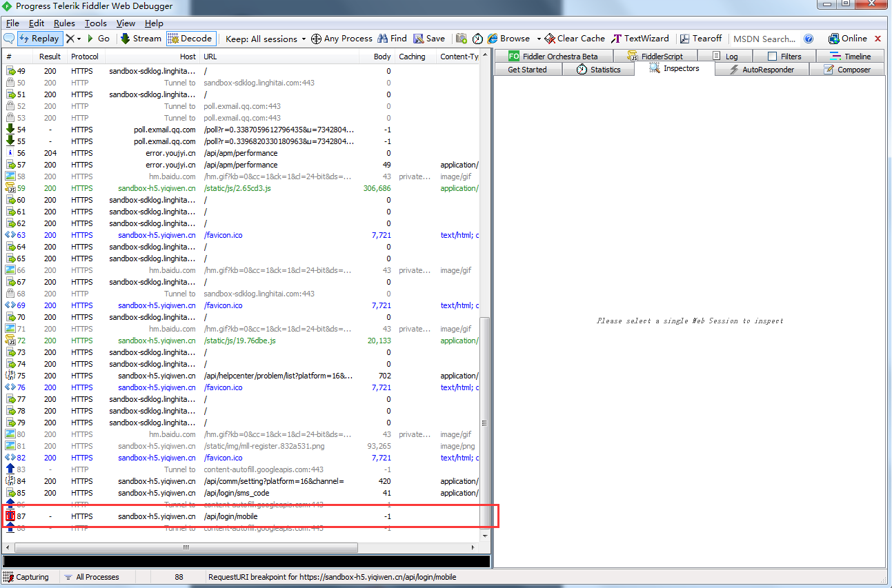This screenshot has height=588, width=892.
Task: Open the Tools menu
Action: pyautogui.click(x=96, y=23)
